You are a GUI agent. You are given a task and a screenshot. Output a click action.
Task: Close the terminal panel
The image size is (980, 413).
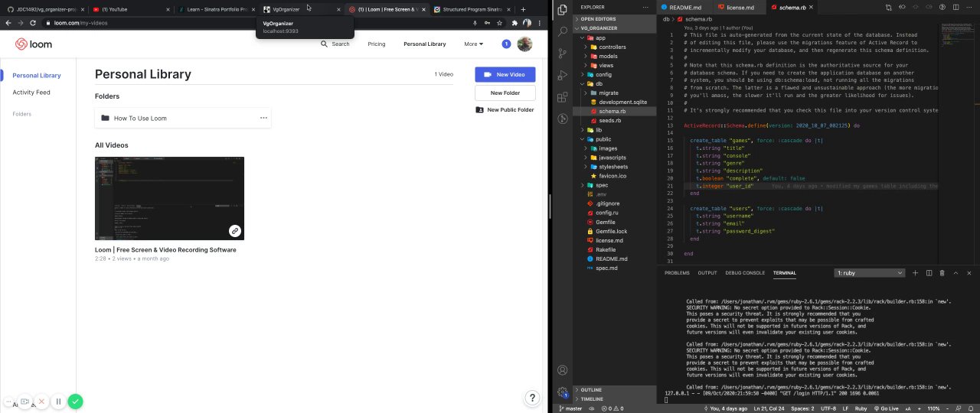point(969,273)
